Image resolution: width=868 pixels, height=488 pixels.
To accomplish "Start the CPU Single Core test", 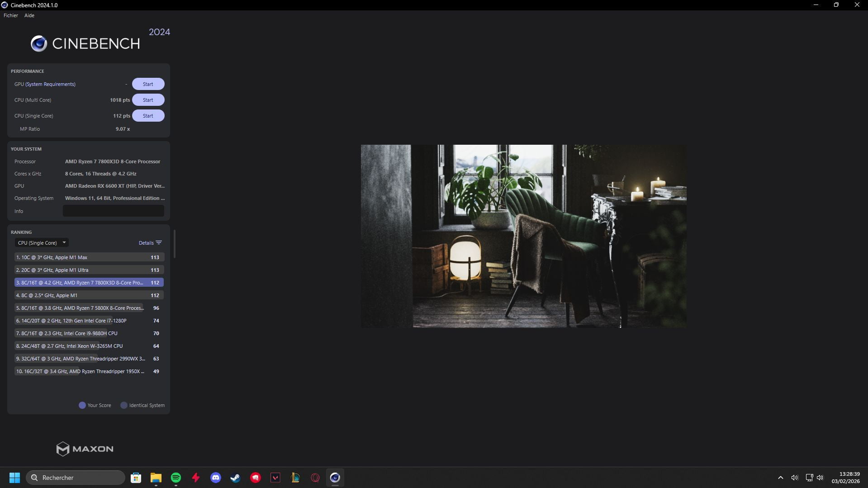I will point(148,116).
